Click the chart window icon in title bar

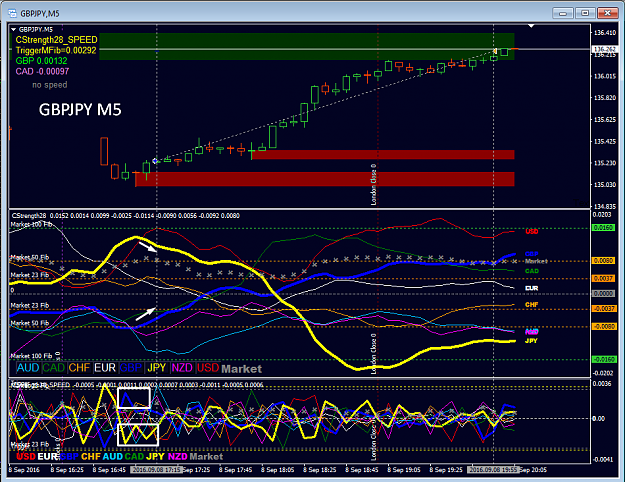pos(12,13)
